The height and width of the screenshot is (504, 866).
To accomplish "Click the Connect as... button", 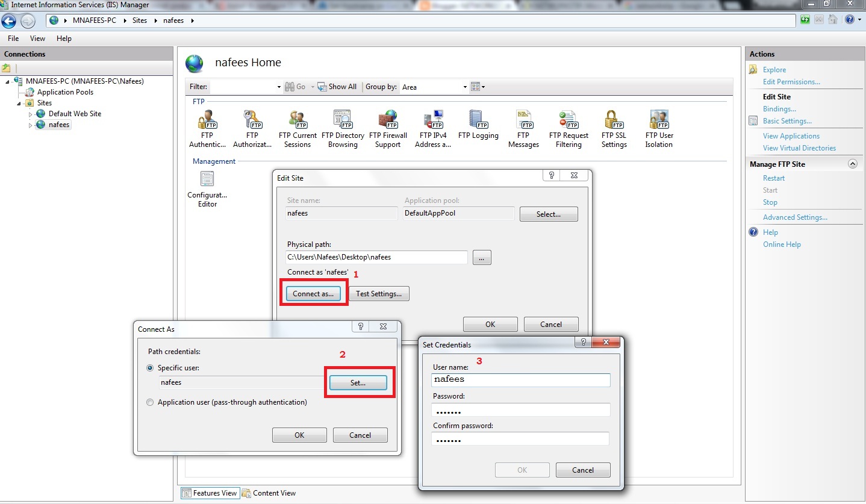I will click(313, 294).
